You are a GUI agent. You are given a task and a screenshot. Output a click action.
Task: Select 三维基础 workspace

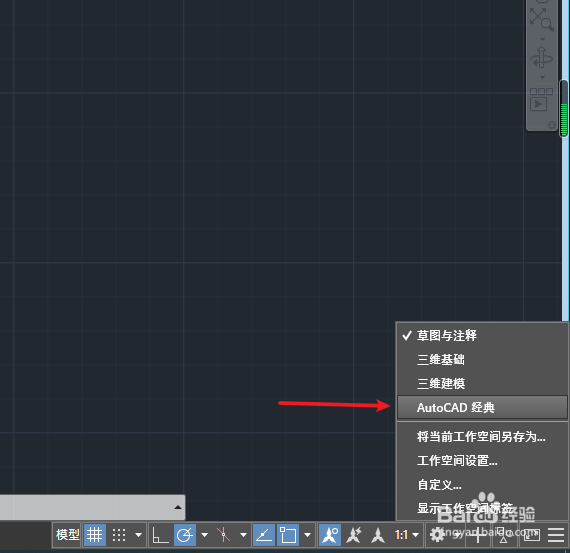[482, 360]
